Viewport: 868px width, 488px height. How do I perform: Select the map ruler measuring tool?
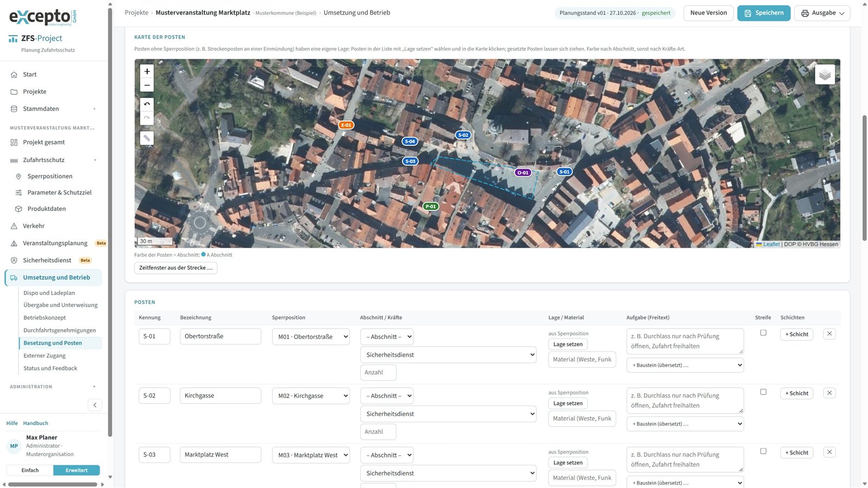click(x=147, y=138)
